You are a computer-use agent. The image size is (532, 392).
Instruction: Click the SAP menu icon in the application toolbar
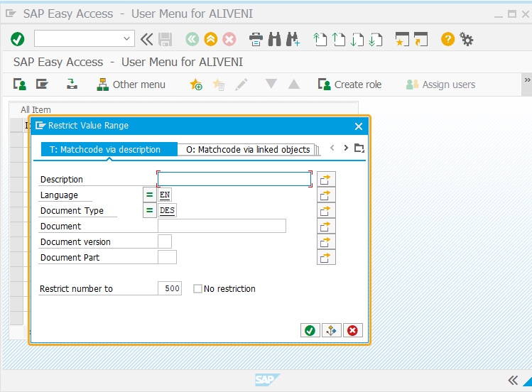tap(42, 84)
